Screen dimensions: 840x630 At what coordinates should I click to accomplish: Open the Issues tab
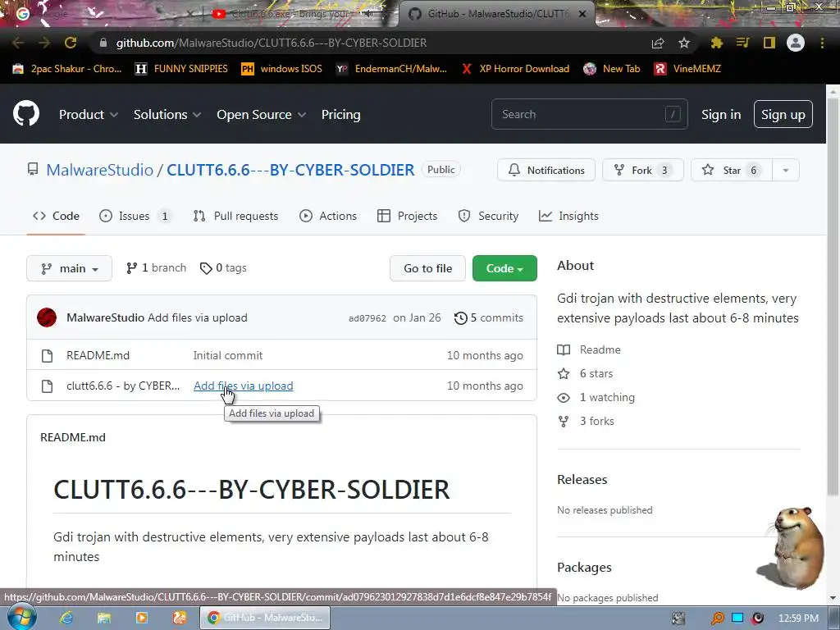tap(135, 216)
